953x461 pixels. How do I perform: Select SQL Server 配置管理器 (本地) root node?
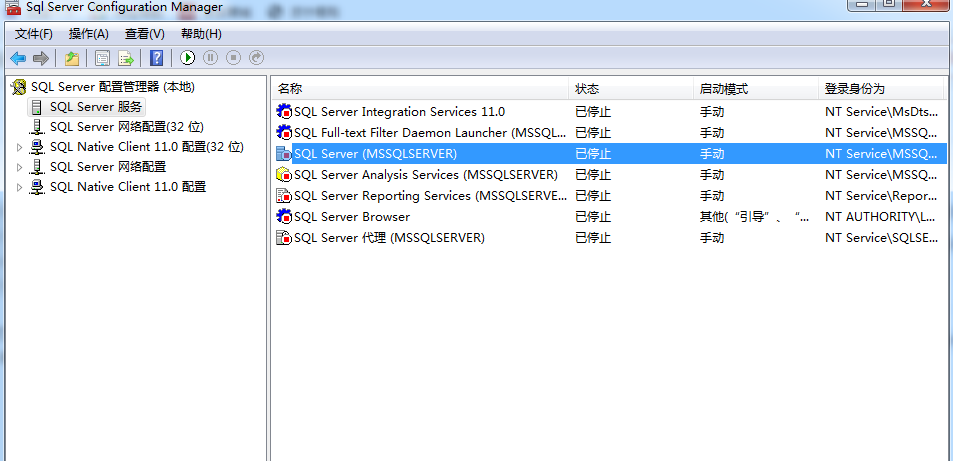pos(112,87)
